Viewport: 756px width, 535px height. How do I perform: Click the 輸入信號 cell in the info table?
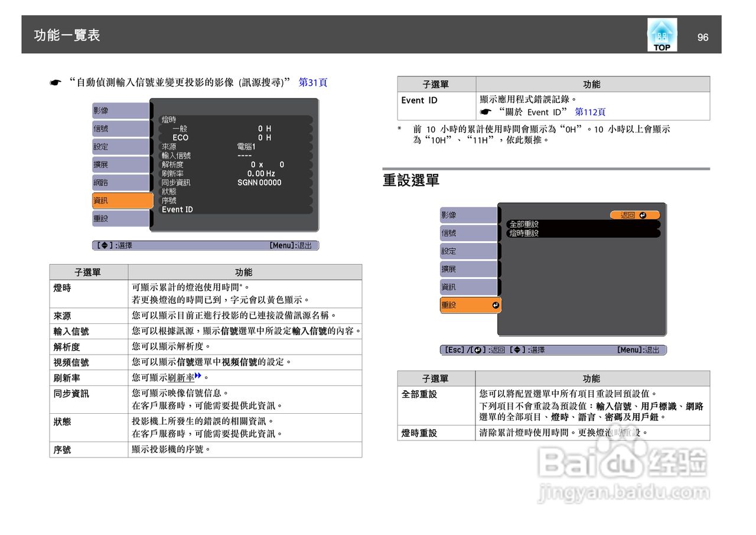pos(89,331)
